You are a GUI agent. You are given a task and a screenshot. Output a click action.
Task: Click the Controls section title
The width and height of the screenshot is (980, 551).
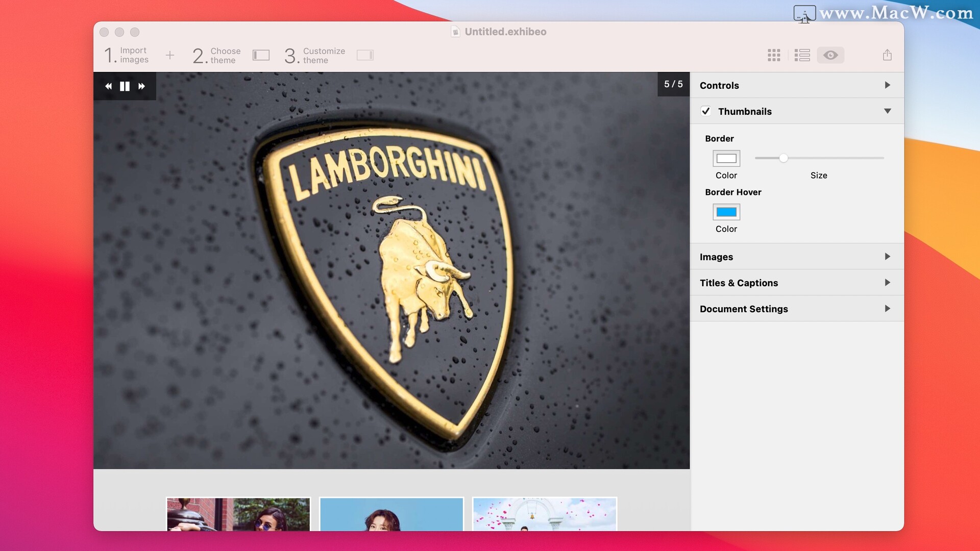point(719,85)
